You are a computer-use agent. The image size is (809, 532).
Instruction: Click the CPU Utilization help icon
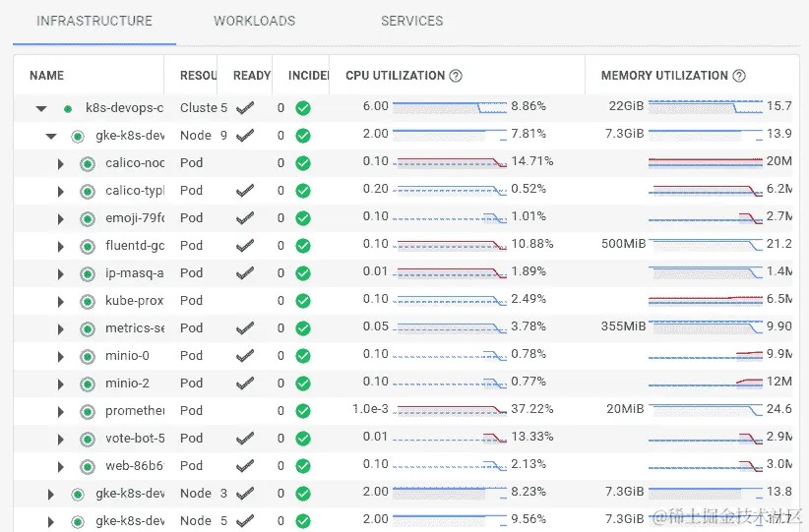click(x=456, y=76)
